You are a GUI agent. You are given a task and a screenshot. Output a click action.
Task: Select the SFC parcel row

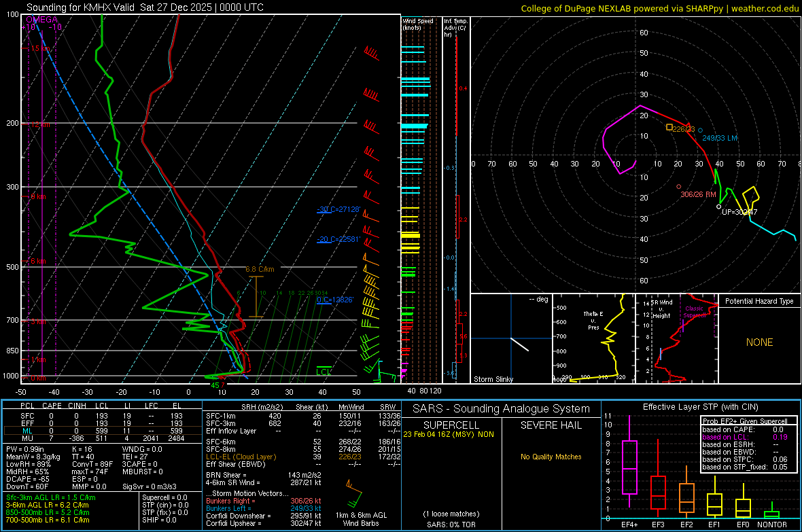102,416
